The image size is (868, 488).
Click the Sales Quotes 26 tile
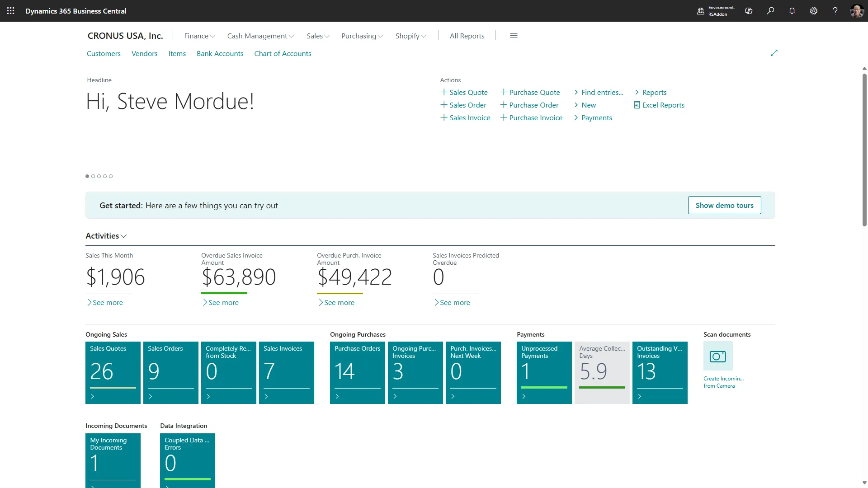pyautogui.click(x=113, y=372)
